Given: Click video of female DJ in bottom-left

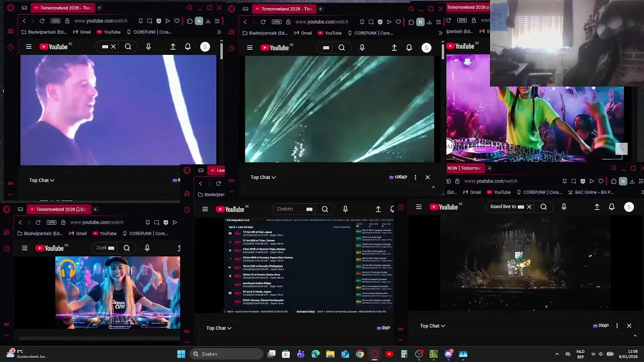Looking at the screenshot, I should pyautogui.click(x=117, y=293).
